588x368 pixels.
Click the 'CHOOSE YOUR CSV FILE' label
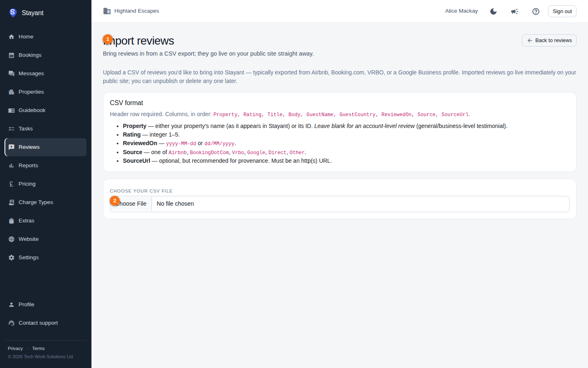141,191
